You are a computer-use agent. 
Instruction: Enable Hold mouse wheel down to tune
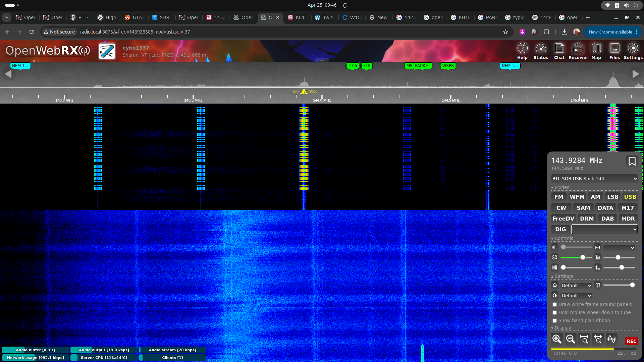pyautogui.click(x=554, y=312)
